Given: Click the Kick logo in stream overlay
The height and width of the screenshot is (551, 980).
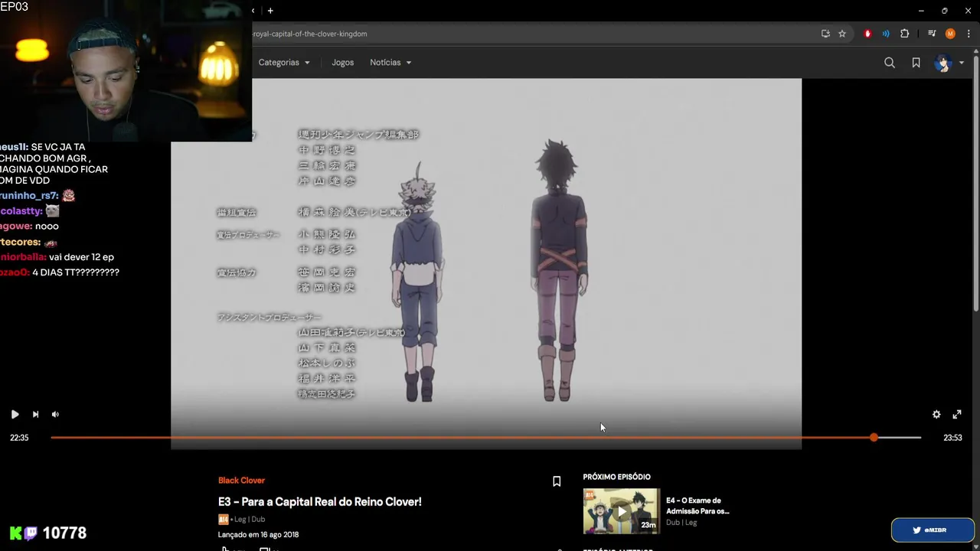Looking at the screenshot, I should 15,533.
